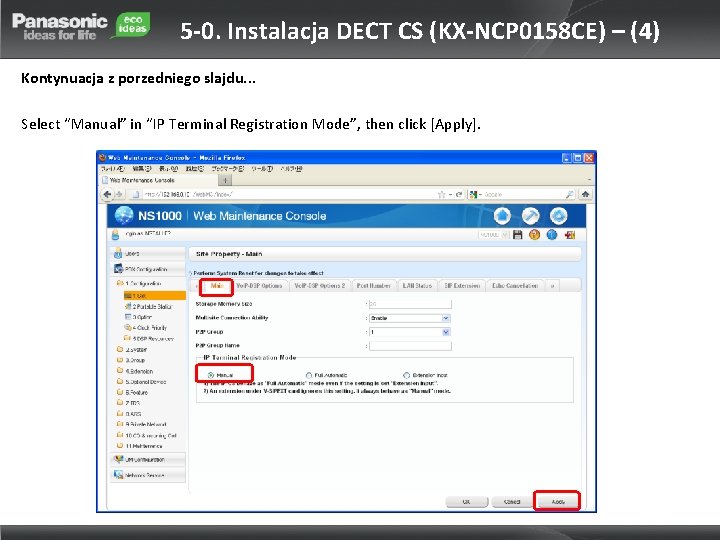Open the first menu in the Firefox menu bar

click(112, 169)
